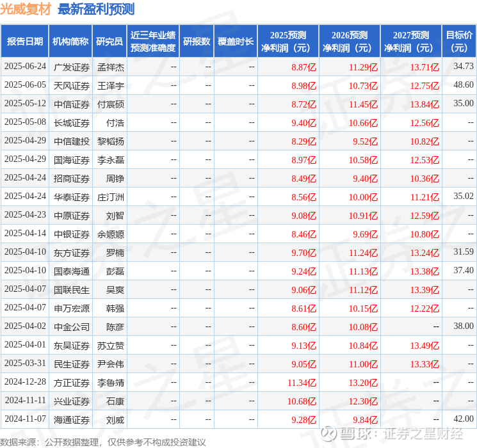Click the 光威复材 title text
The width and height of the screenshot is (477, 448).
[x=26, y=9]
